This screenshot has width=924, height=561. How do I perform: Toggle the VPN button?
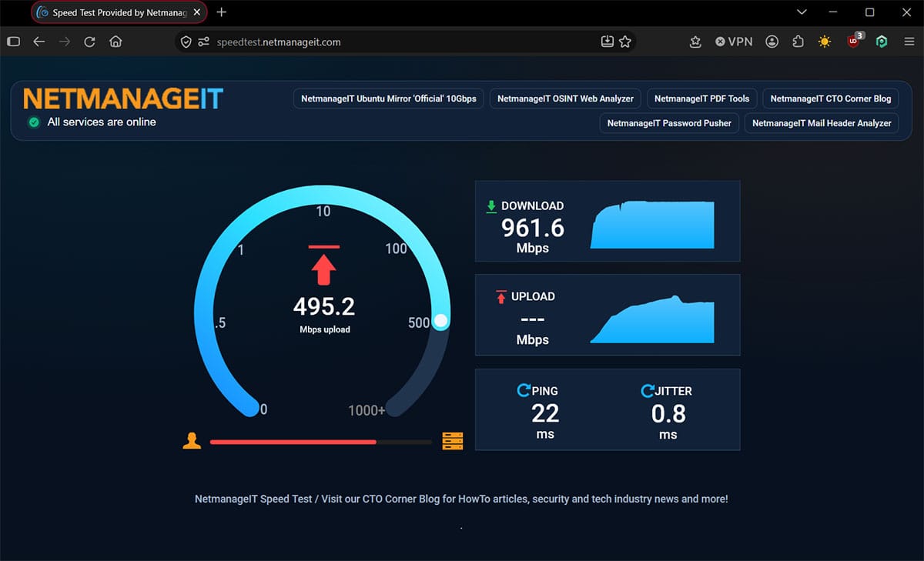pos(734,42)
